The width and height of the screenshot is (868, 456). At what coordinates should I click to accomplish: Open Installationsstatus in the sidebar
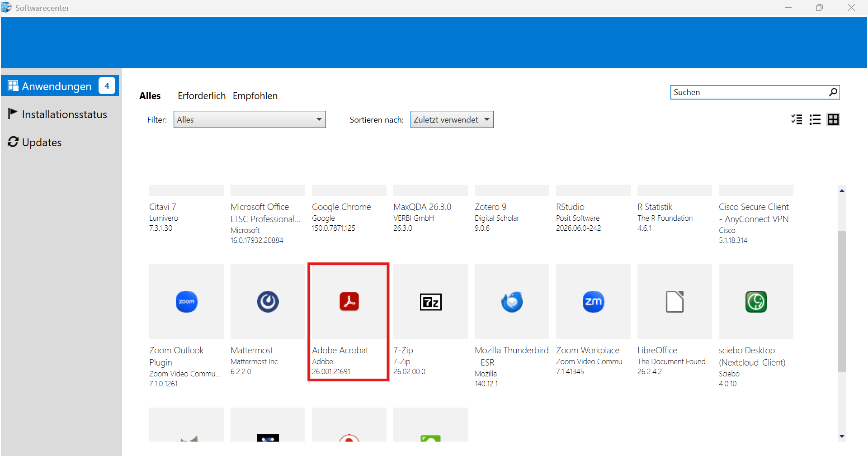pyautogui.click(x=60, y=114)
